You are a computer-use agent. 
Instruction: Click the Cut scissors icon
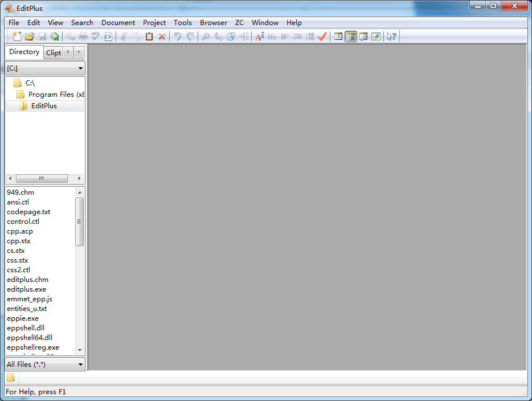click(x=124, y=36)
